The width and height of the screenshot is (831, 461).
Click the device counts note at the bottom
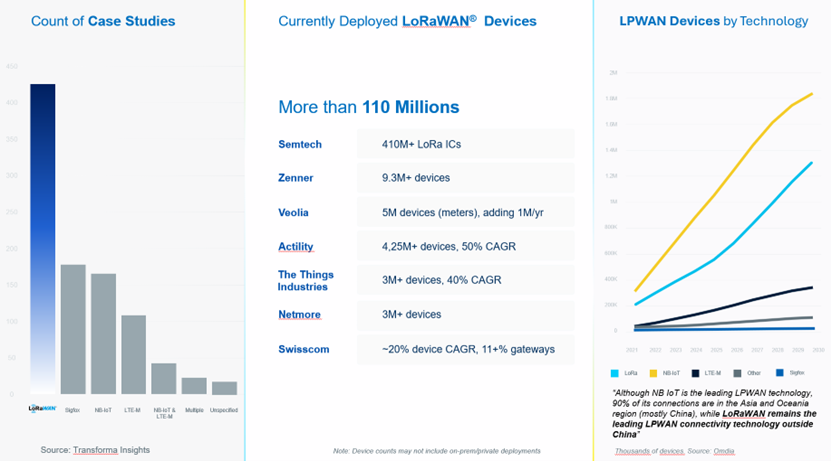click(437, 451)
